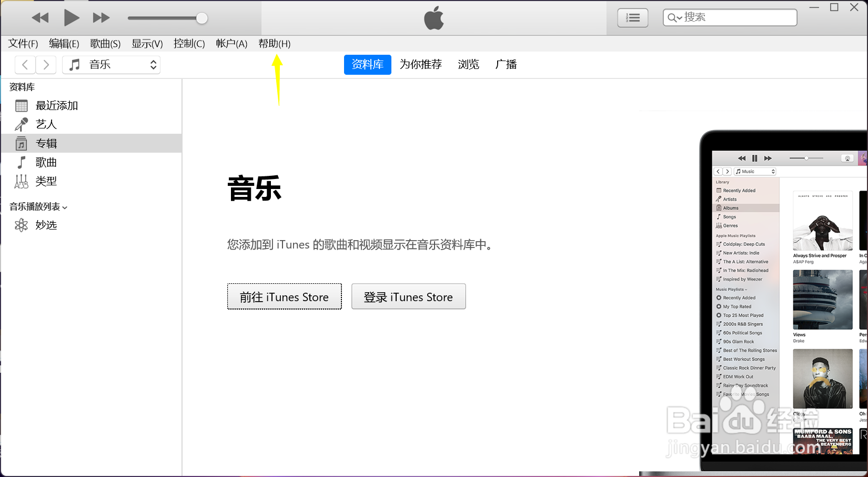868x477 pixels.
Task: Adjust the volume slider knob
Action: tap(201, 18)
